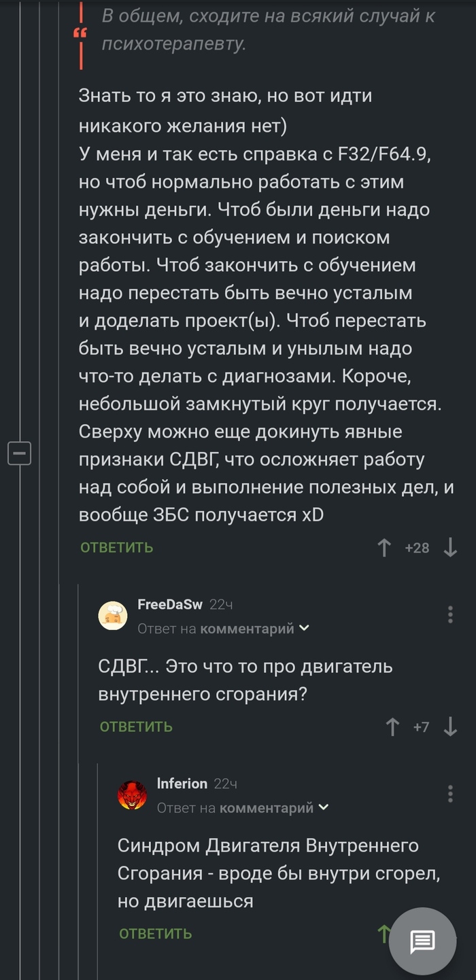The width and height of the screenshot is (476, 980).
Task: Open the three-dot menu on Inferion's comment
Action: [x=450, y=792]
